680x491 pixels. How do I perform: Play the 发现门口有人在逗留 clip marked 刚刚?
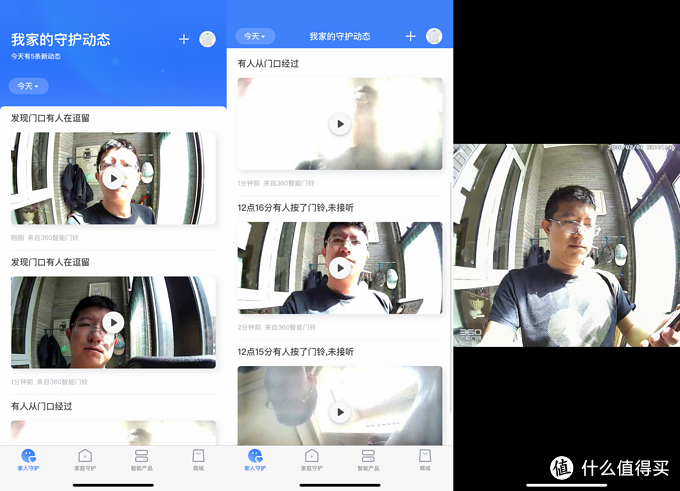tap(114, 178)
